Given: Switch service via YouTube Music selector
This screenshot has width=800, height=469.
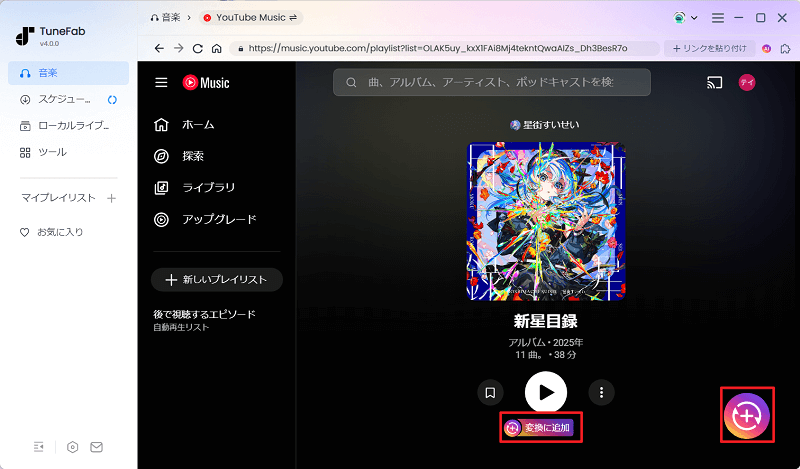Looking at the screenshot, I should coord(251,18).
